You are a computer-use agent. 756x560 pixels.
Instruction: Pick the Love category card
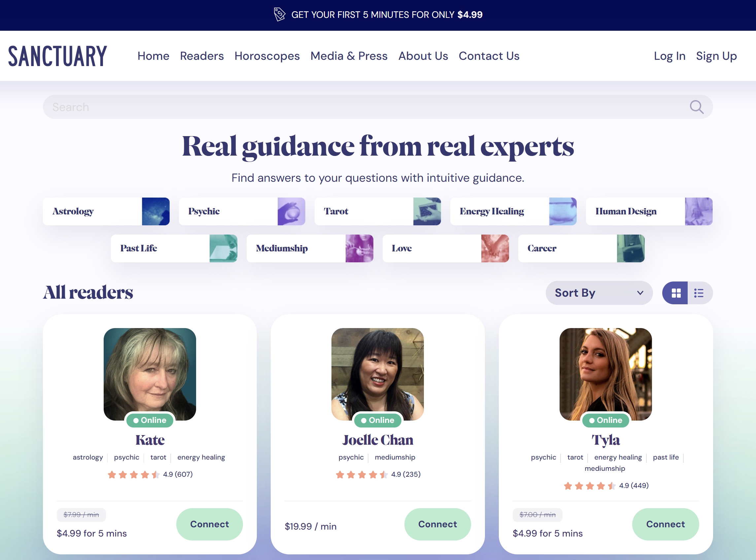click(x=446, y=248)
